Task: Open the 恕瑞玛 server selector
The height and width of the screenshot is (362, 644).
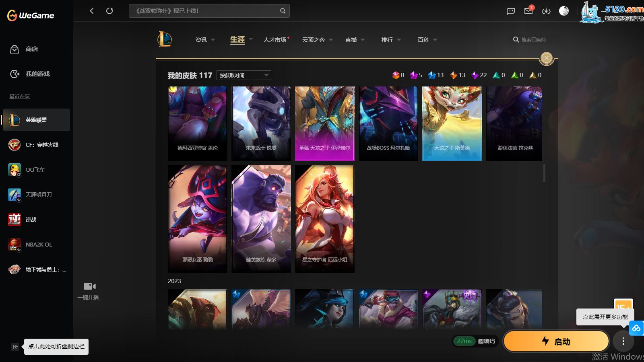Action: (475, 341)
